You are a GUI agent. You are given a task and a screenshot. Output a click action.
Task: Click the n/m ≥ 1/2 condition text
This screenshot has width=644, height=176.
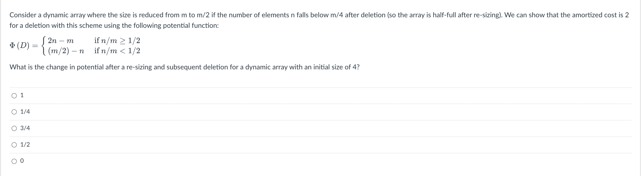click(x=117, y=41)
